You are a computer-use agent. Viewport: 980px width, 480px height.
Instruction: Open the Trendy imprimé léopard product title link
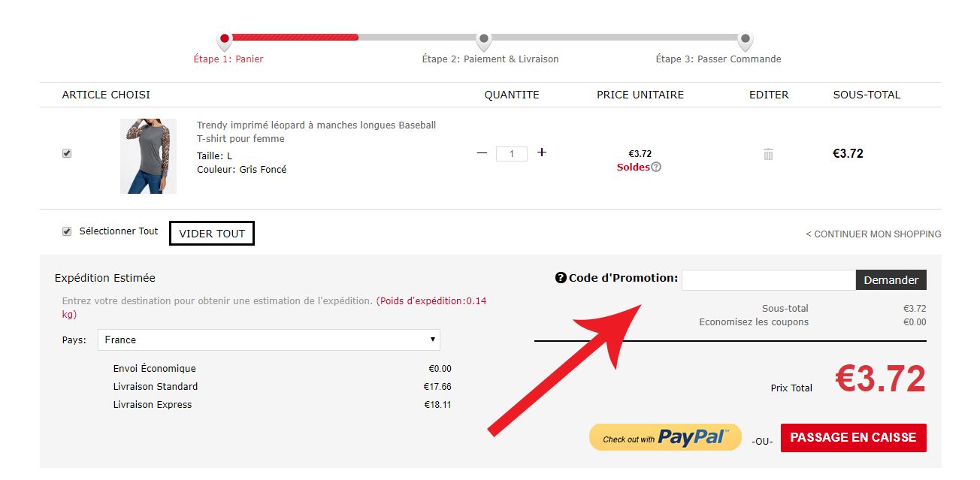point(316,132)
